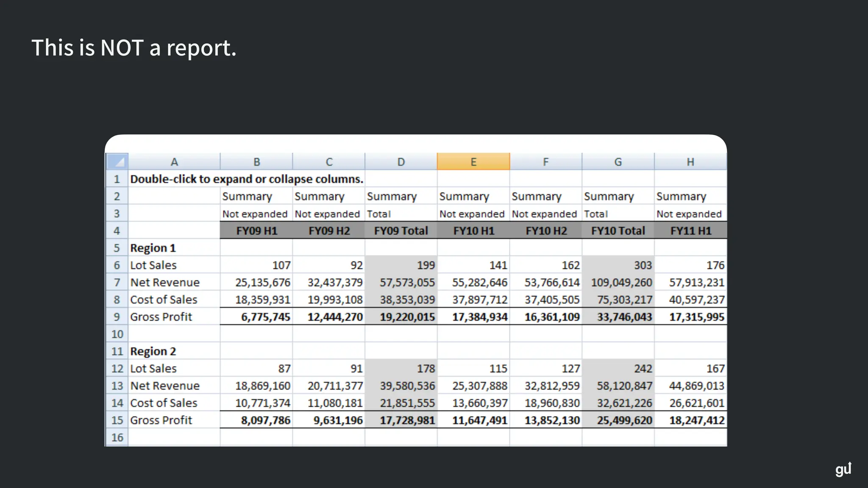The width and height of the screenshot is (868, 488).
Task: Select row 9 header
Action: (117, 316)
